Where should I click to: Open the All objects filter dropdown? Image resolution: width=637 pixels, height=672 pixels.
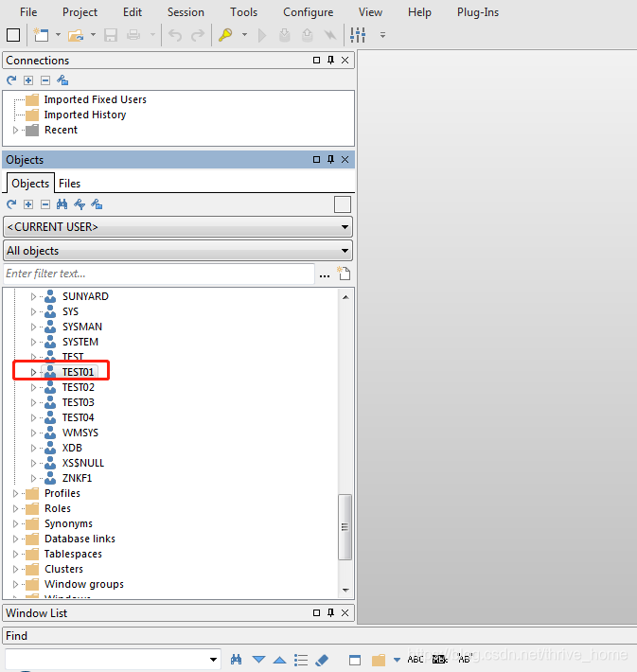click(178, 251)
